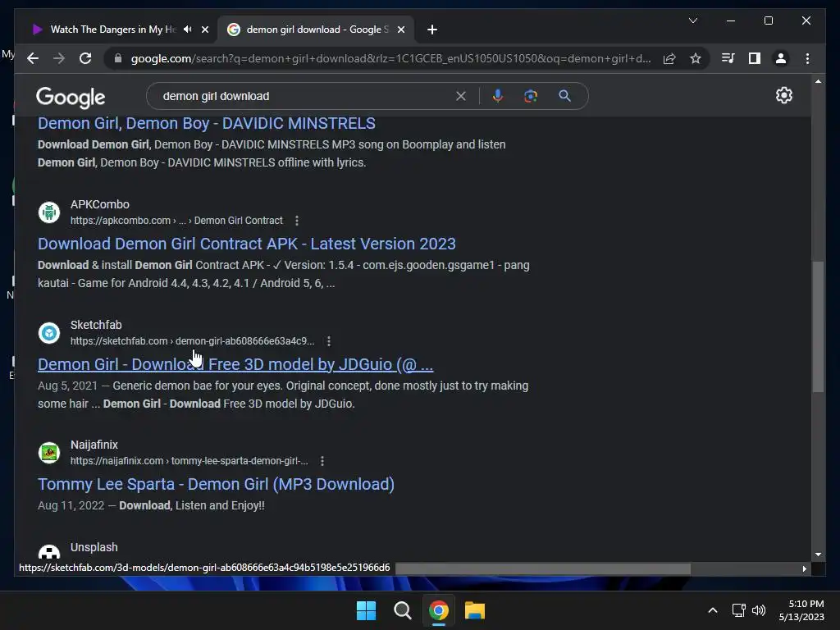Select the demon girl download Google tab
Screen dimensions: 840x630
point(317,30)
